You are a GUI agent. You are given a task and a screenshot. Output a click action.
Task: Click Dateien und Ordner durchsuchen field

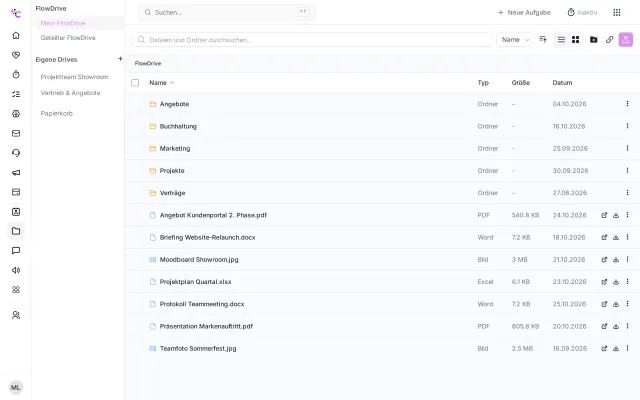pyautogui.click(x=312, y=40)
